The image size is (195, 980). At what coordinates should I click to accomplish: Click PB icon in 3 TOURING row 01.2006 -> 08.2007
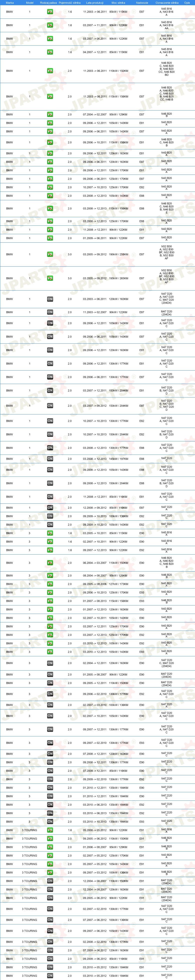tap(50, 847)
